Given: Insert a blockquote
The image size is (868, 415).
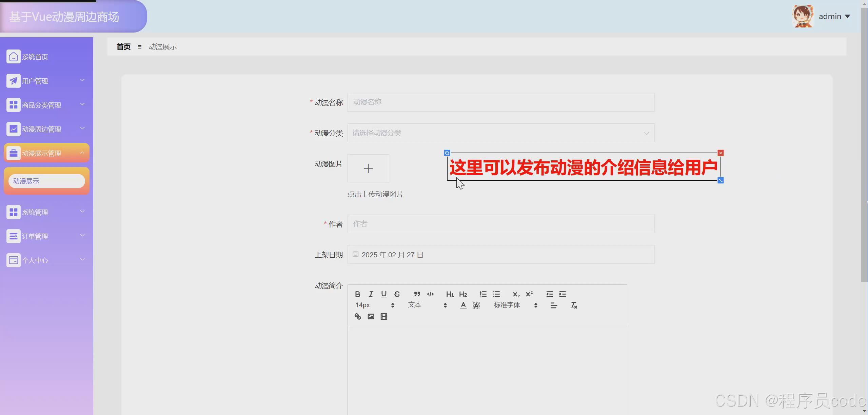Looking at the screenshot, I should (417, 294).
